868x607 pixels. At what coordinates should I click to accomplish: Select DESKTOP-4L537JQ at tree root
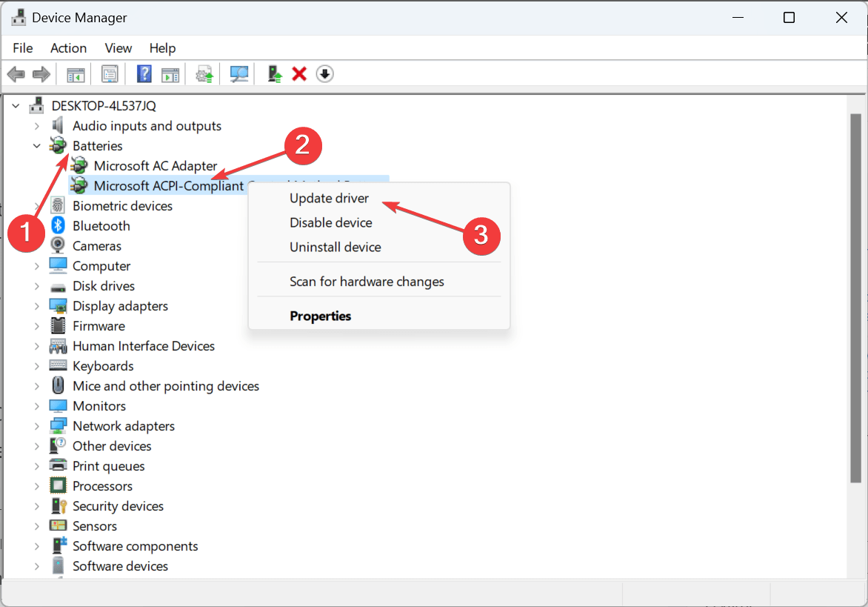[x=102, y=105]
